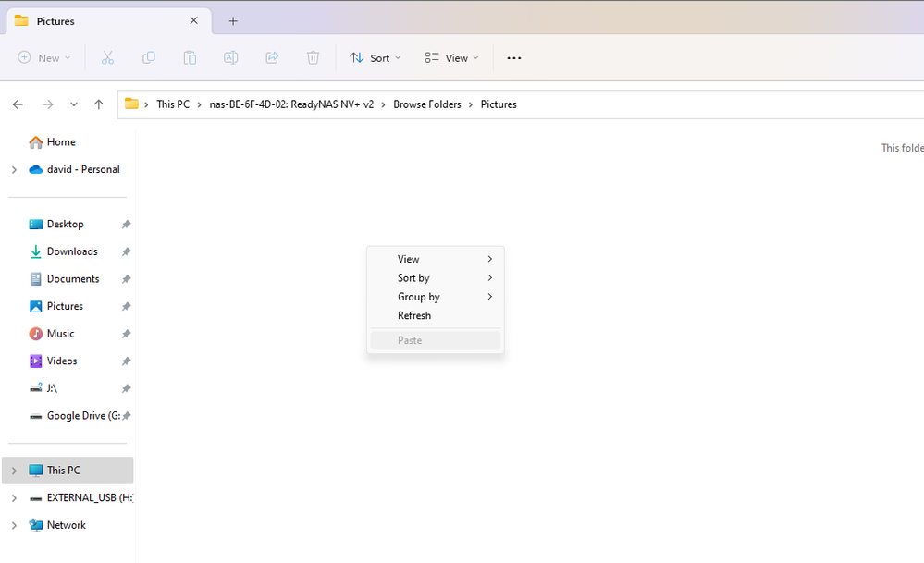924x563 pixels.
Task: Select Google Drive in the sidebar
Action: pos(82,416)
